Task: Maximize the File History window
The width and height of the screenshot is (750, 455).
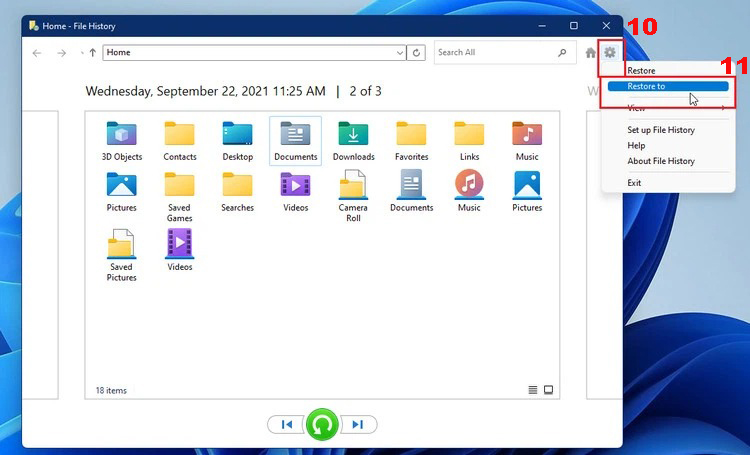Action: [574, 26]
